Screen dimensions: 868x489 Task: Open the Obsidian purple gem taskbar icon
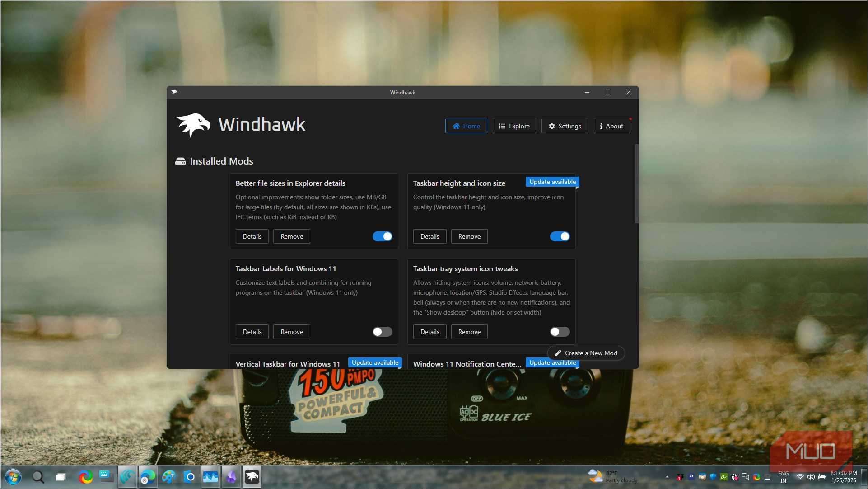(231, 477)
